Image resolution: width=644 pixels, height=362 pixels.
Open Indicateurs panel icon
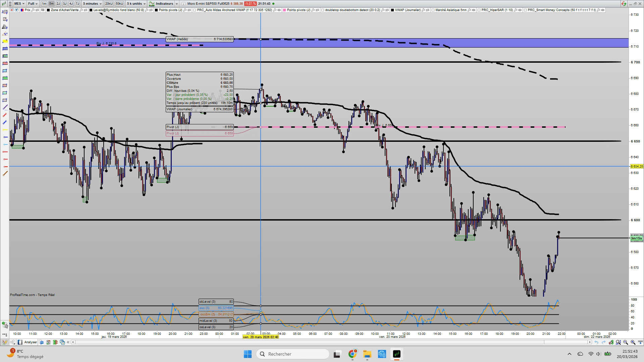click(152, 4)
